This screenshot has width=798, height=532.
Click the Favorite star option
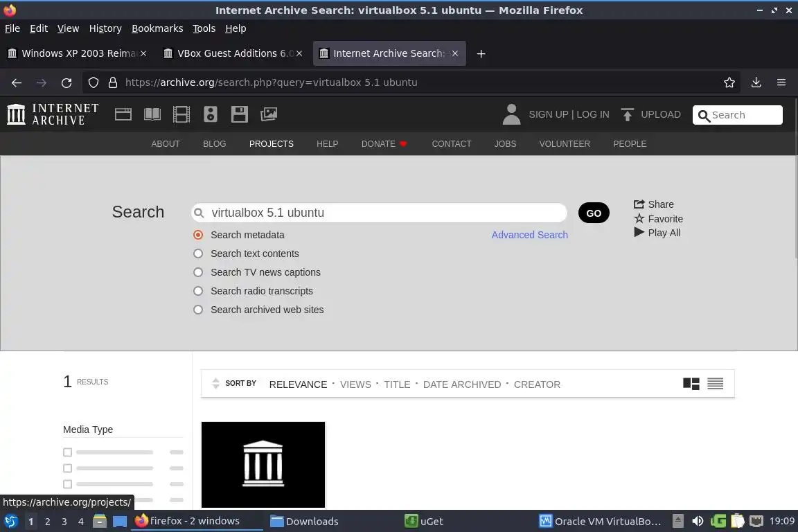pos(658,219)
